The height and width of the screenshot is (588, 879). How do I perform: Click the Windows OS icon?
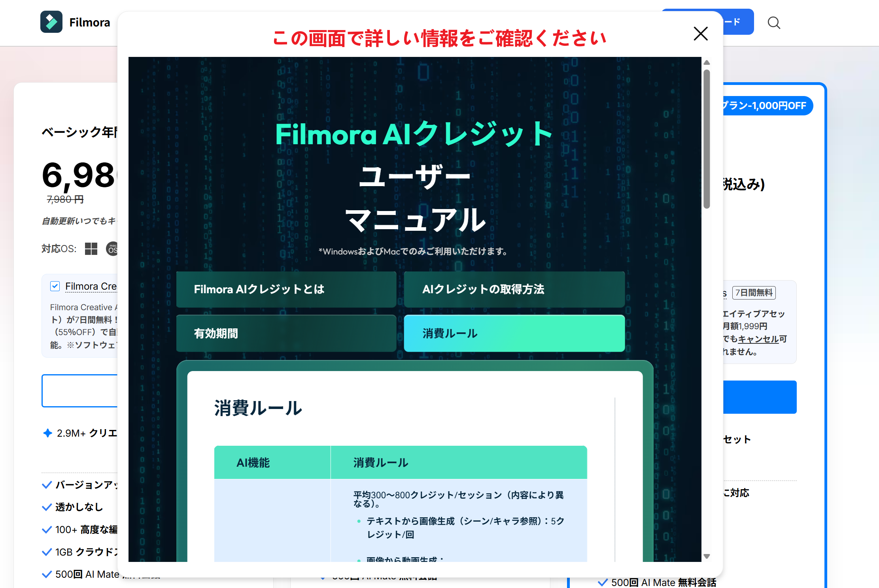pos(91,249)
